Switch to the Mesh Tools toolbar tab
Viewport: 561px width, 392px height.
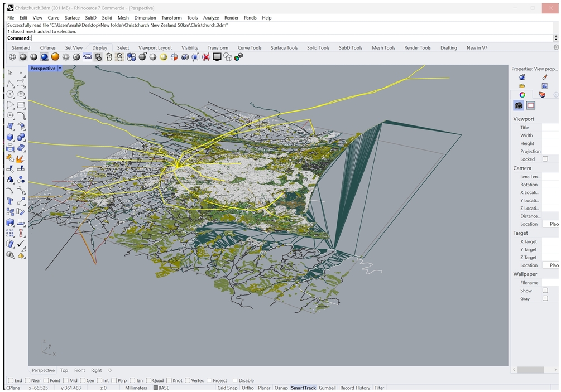point(383,47)
